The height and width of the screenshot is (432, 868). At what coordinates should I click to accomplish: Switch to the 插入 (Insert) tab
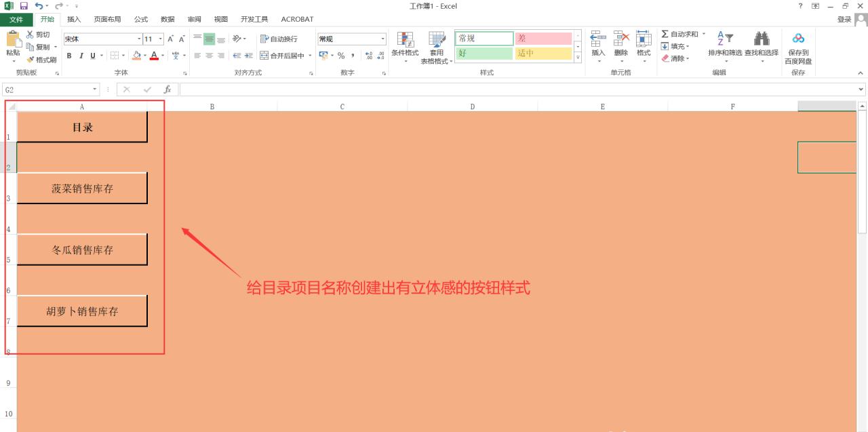click(74, 20)
